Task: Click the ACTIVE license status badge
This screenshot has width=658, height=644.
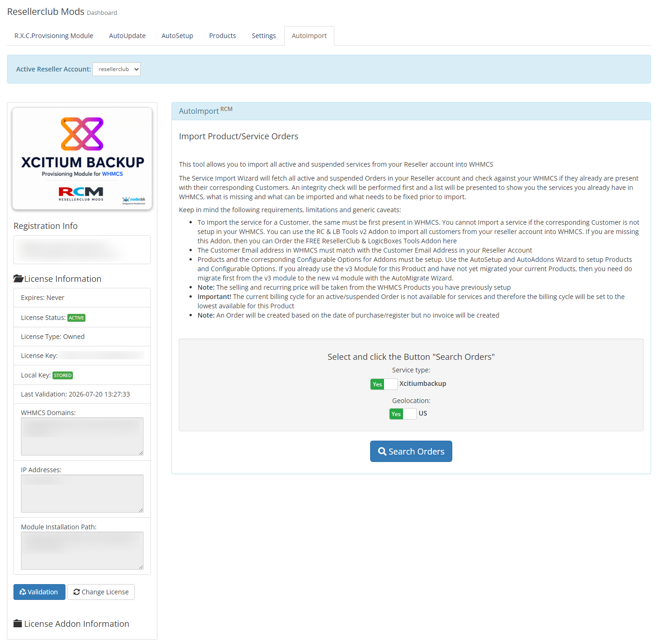Action: (x=77, y=318)
